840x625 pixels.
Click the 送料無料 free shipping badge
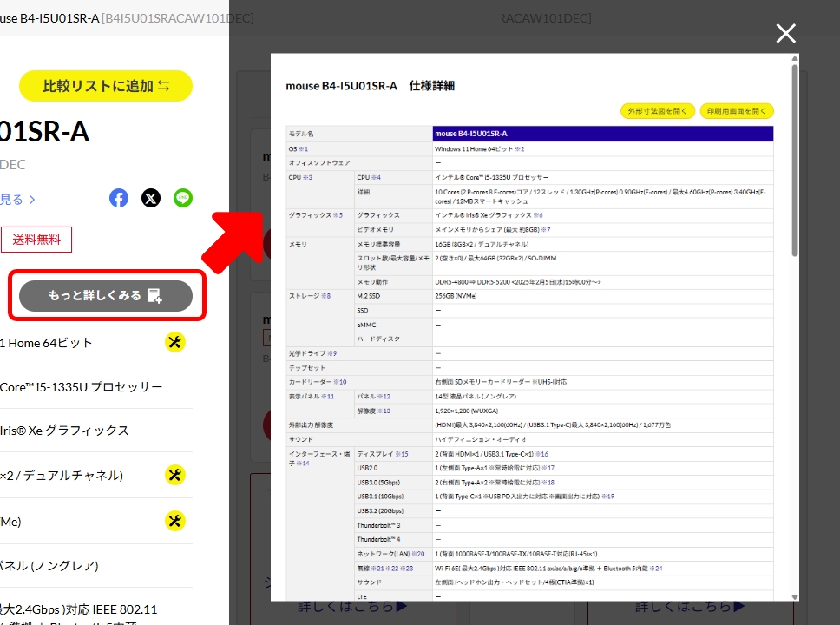pos(36,239)
